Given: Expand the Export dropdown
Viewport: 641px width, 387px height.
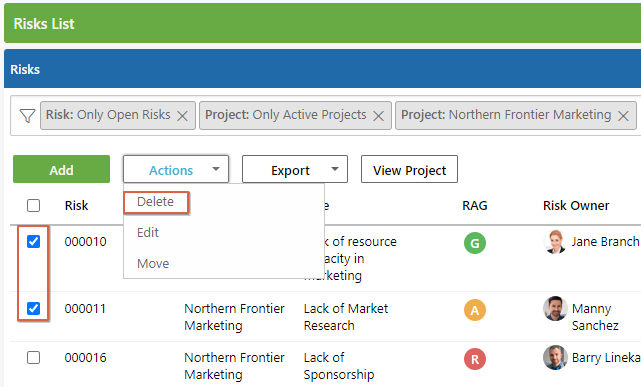Looking at the screenshot, I should click(295, 169).
